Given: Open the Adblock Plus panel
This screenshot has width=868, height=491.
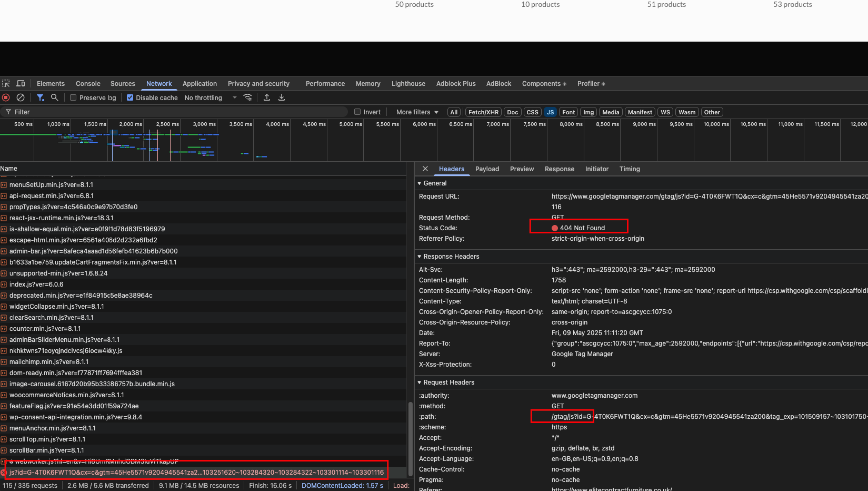Looking at the screenshot, I should click(456, 84).
